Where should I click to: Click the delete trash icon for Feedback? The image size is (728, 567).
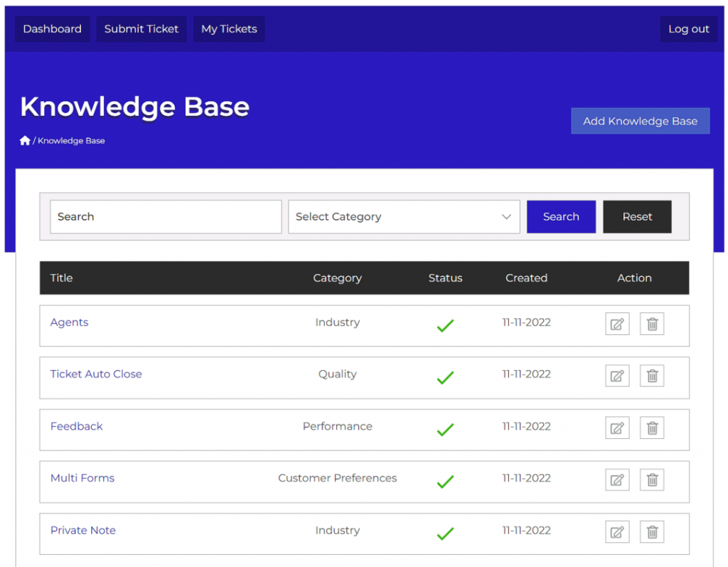(x=651, y=428)
